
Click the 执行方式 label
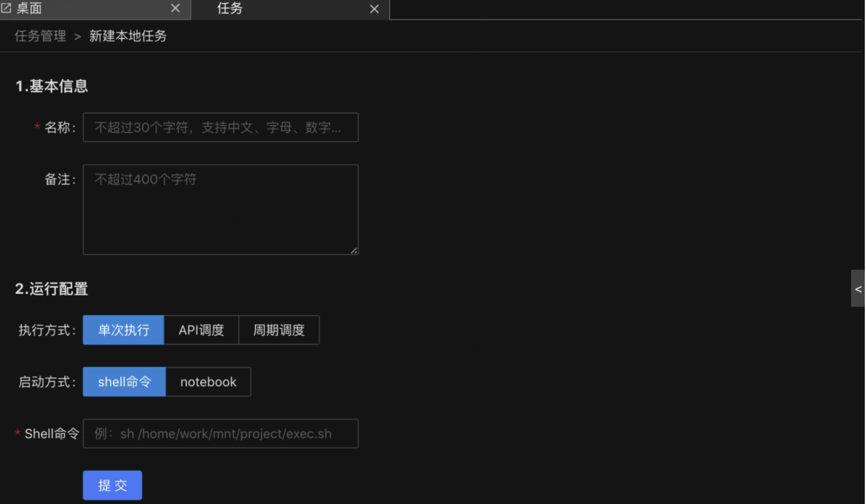48,330
